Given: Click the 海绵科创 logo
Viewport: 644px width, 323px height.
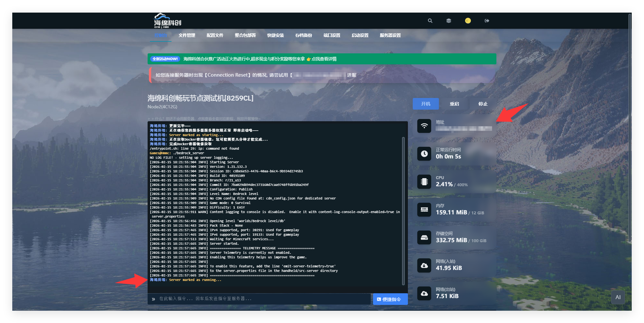Looking at the screenshot, I should [167, 21].
